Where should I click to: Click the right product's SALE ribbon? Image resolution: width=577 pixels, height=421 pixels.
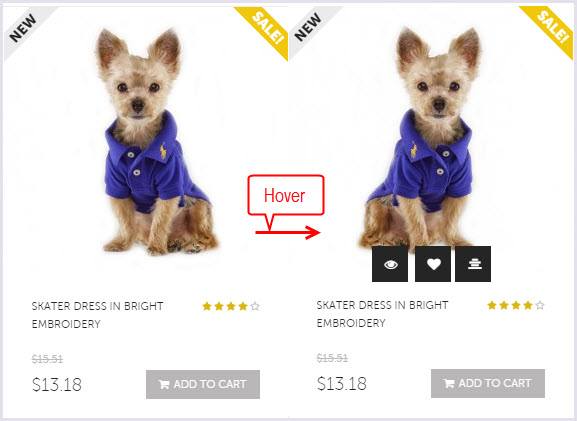550,30
